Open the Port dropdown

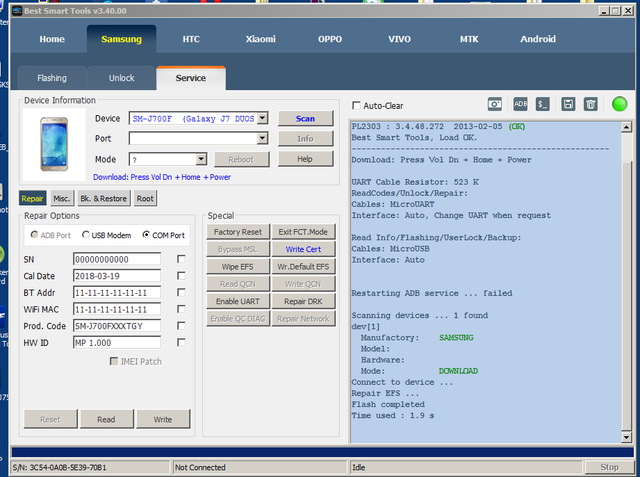(263, 138)
